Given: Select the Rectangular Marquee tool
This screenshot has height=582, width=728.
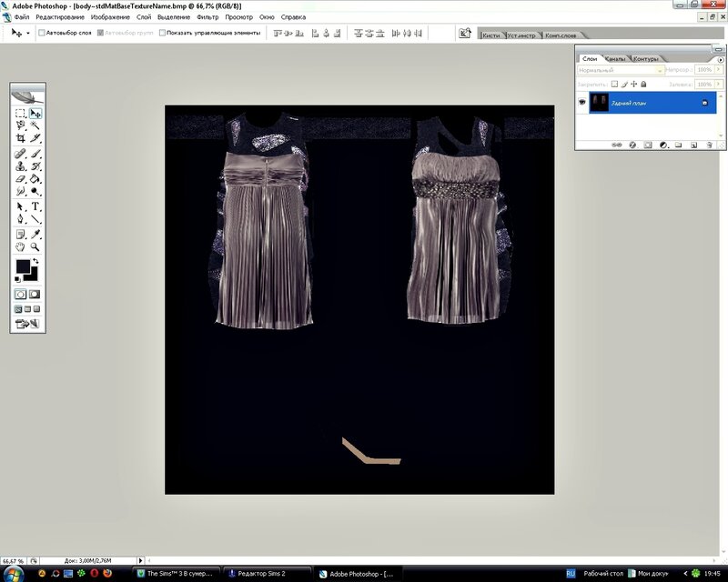Looking at the screenshot, I should pyautogui.click(x=20, y=114).
